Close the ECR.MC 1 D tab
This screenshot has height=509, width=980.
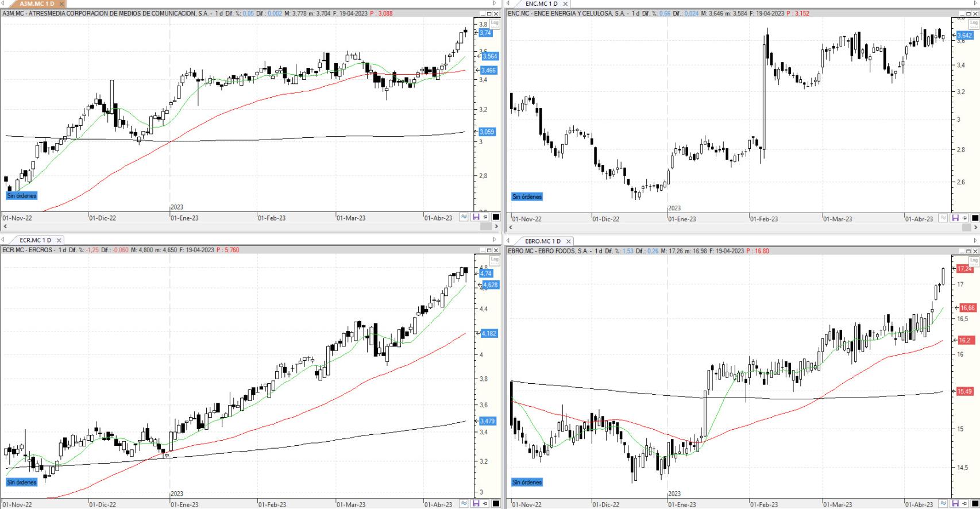(x=59, y=240)
